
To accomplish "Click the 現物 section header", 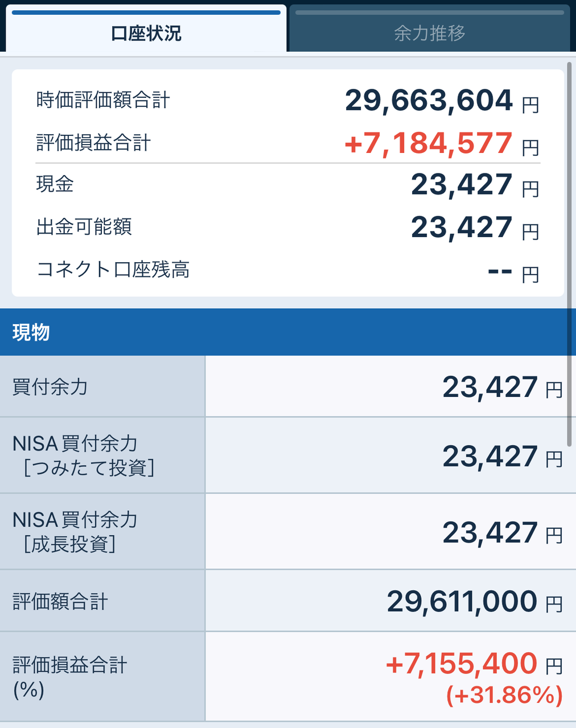I will click(x=32, y=332).
